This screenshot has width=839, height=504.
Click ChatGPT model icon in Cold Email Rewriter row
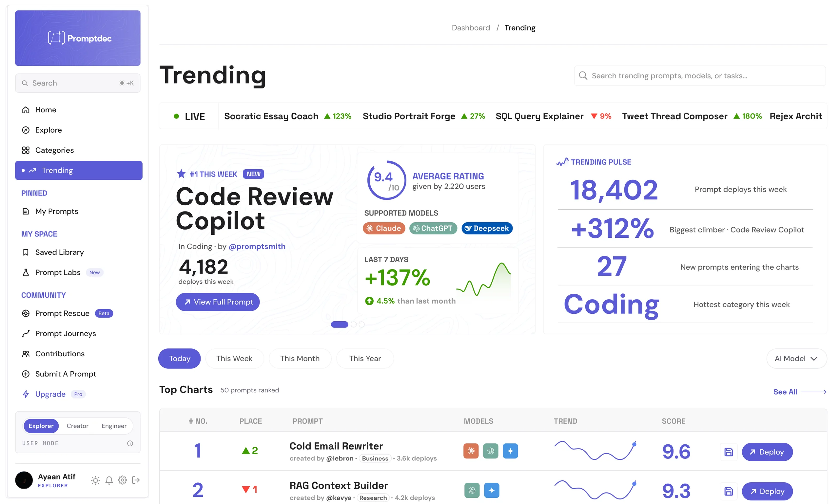[x=490, y=451]
